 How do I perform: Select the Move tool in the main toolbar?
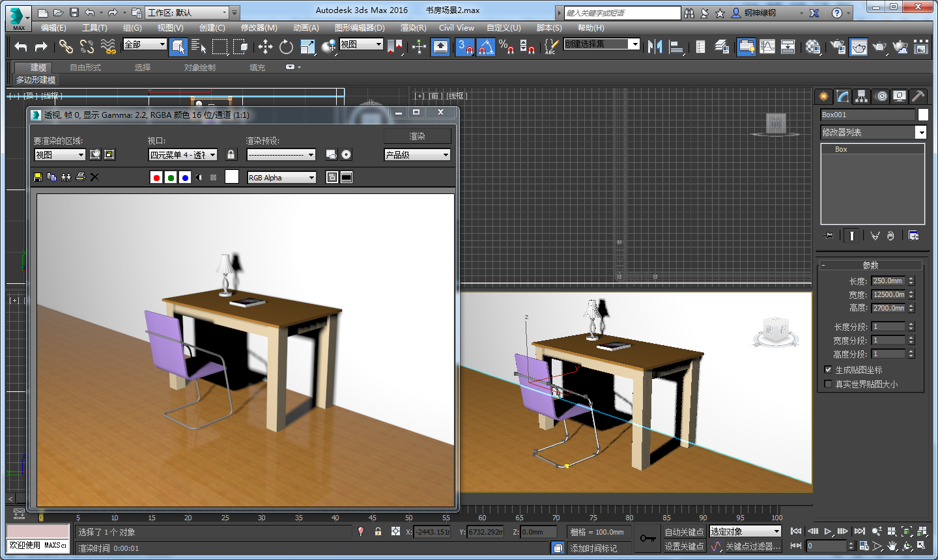(265, 46)
